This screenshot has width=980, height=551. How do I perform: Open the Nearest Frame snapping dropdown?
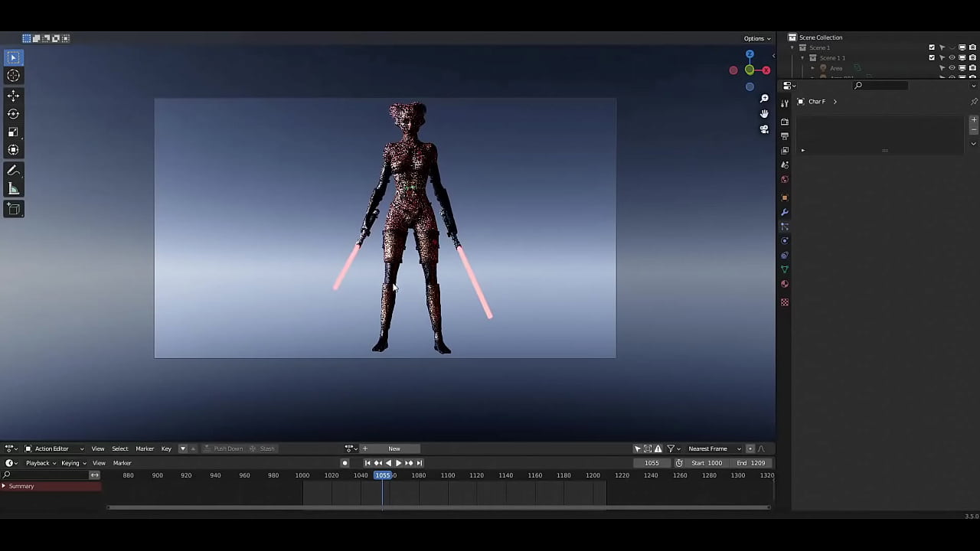[714, 449]
